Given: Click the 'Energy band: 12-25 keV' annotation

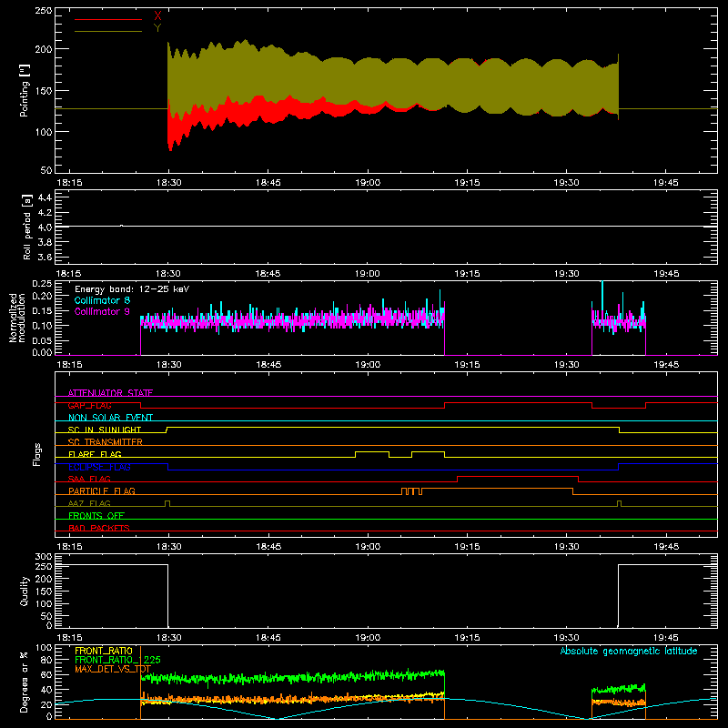Looking at the screenshot, I should coord(132,289).
